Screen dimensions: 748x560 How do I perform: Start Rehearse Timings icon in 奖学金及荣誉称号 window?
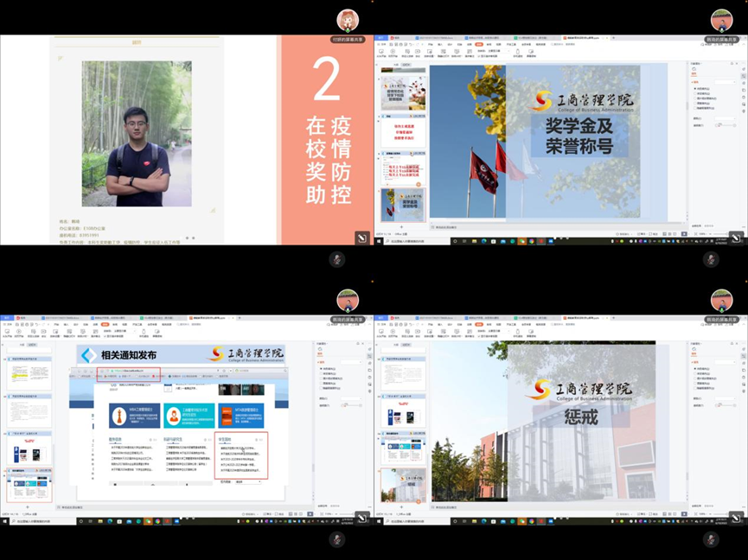pos(457,51)
